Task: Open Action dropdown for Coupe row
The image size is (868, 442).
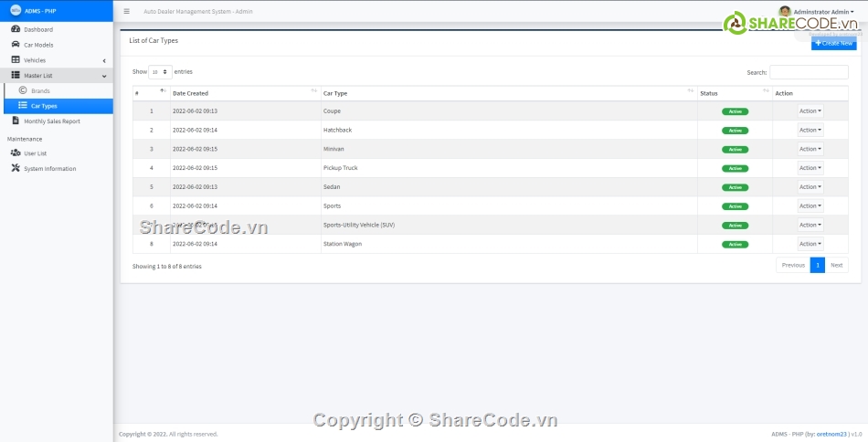Action: point(810,110)
